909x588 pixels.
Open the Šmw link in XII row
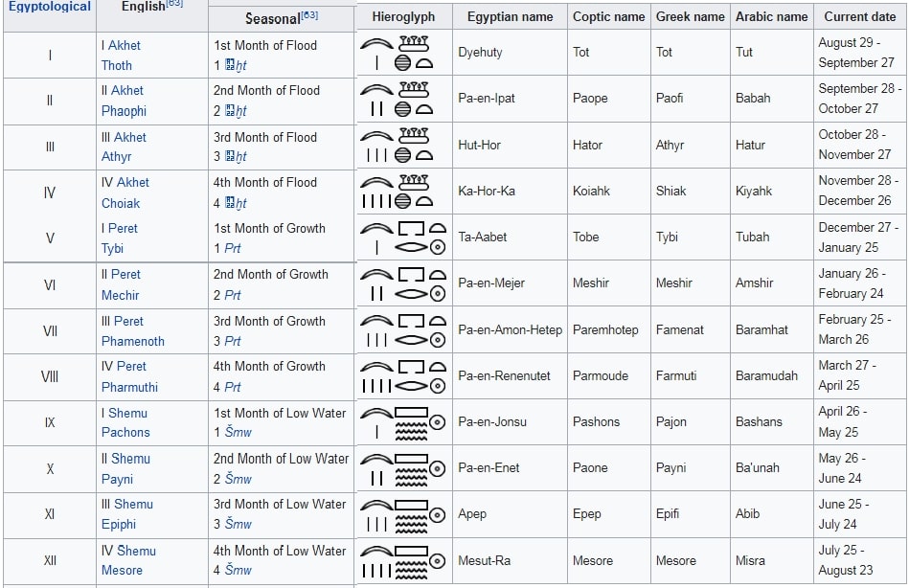(239, 570)
